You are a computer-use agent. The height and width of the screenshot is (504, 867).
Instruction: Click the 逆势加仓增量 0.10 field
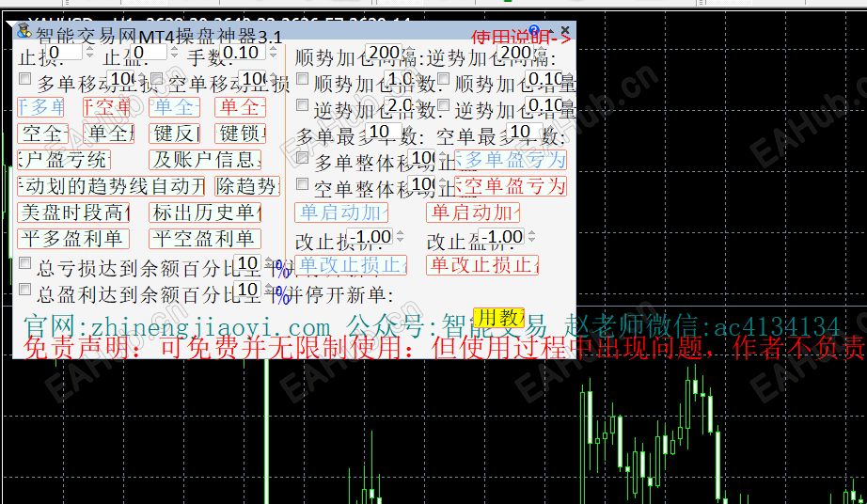(x=544, y=104)
